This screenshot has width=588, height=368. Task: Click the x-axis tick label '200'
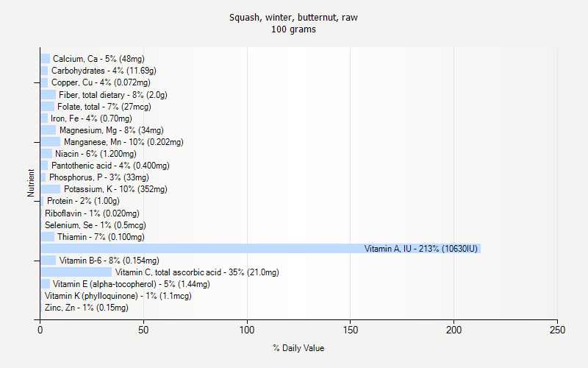point(453,330)
